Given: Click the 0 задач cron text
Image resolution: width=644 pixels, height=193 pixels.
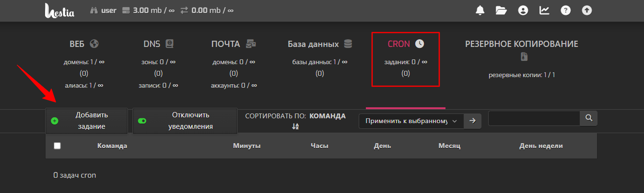Looking at the screenshot, I should pyautogui.click(x=75, y=176).
